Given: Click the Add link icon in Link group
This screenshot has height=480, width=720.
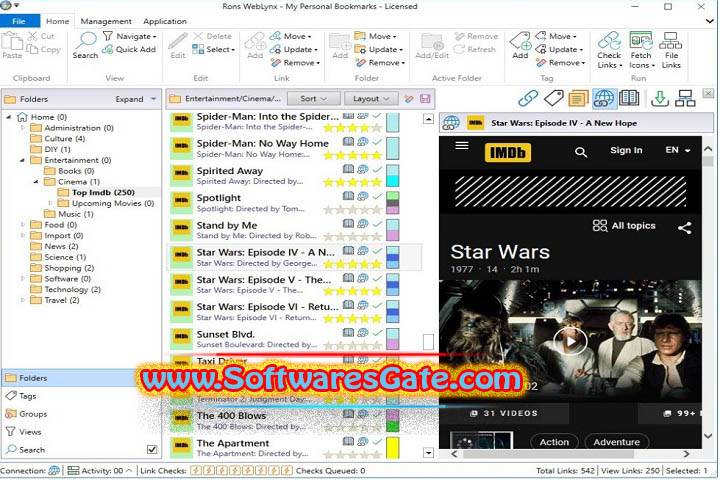Looking at the screenshot, I should pos(255,41).
